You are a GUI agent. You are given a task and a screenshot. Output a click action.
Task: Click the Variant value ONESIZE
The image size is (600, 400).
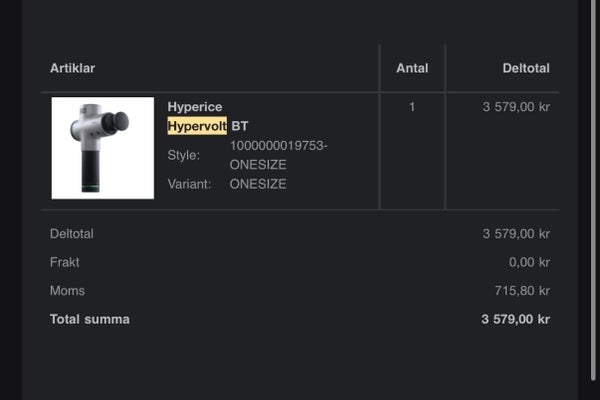point(258,184)
